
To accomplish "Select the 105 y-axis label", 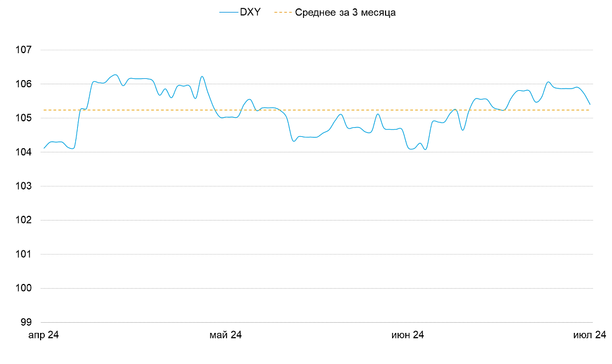I will click(x=23, y=118).
